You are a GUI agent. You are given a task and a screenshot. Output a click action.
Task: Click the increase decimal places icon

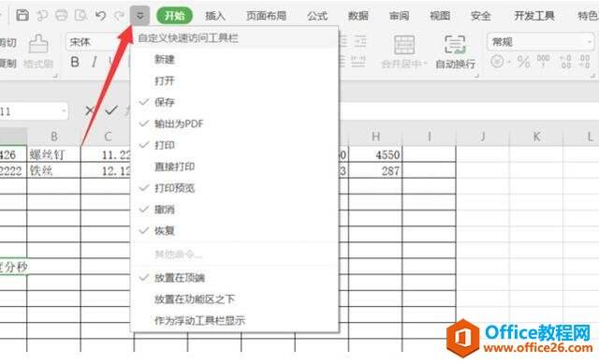(565, 61)
